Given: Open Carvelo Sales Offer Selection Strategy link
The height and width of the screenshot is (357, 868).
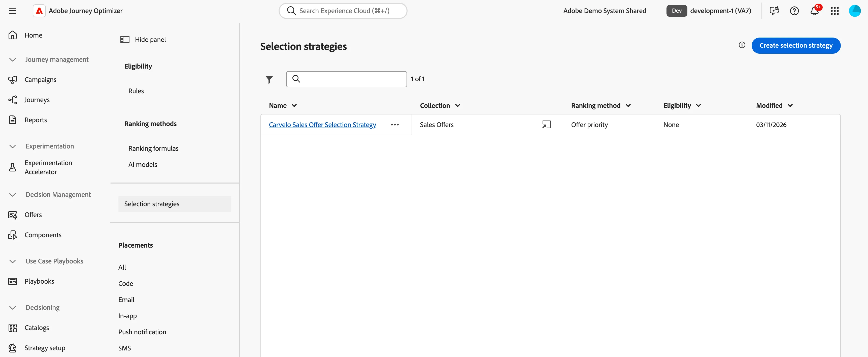Looking at the screenshot, I should coord(322,125).
